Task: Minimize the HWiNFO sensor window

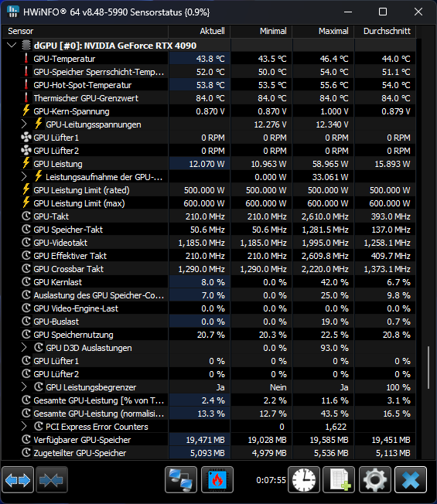Action: point(347,12)
